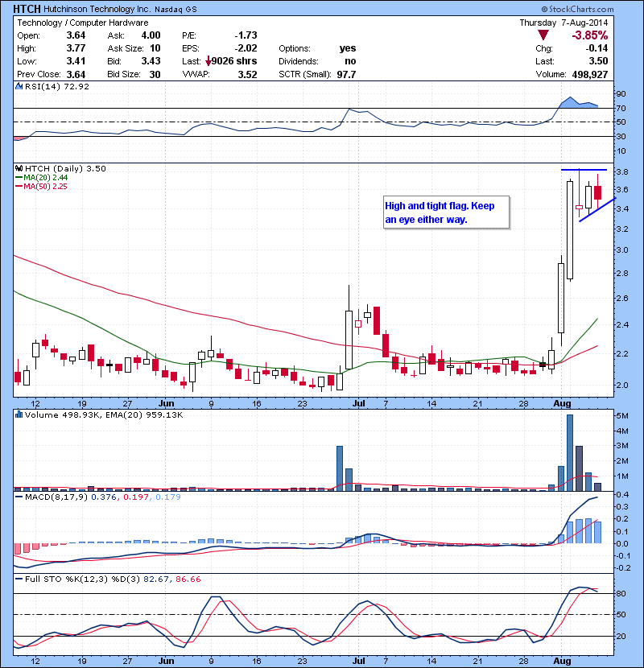Viewport: 644px width, 668px height.
Task: Click the HTCH (Daily) 3.50 chart label
Action: coord(65,169)
